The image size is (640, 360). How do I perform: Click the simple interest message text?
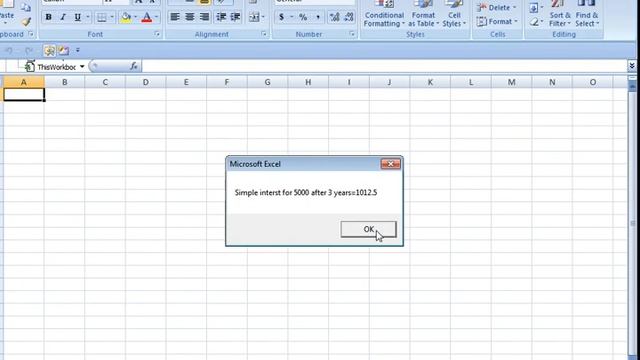(x=306, y=192)
